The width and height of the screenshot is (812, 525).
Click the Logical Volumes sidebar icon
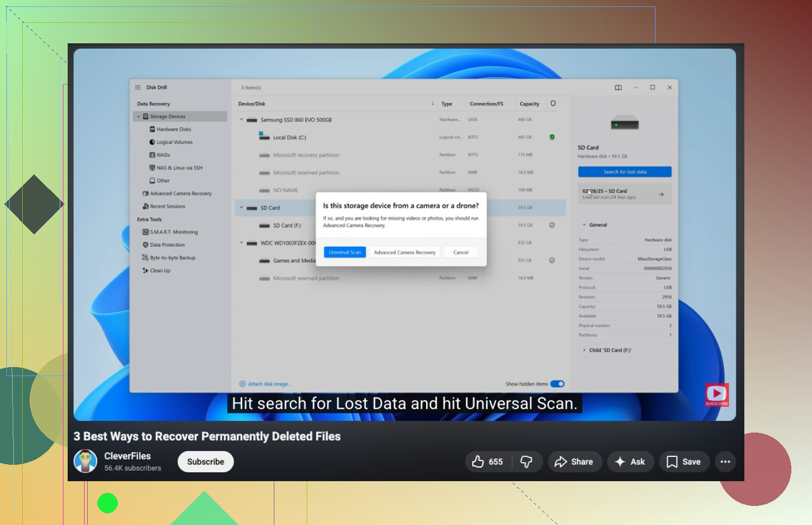[152, 142]
